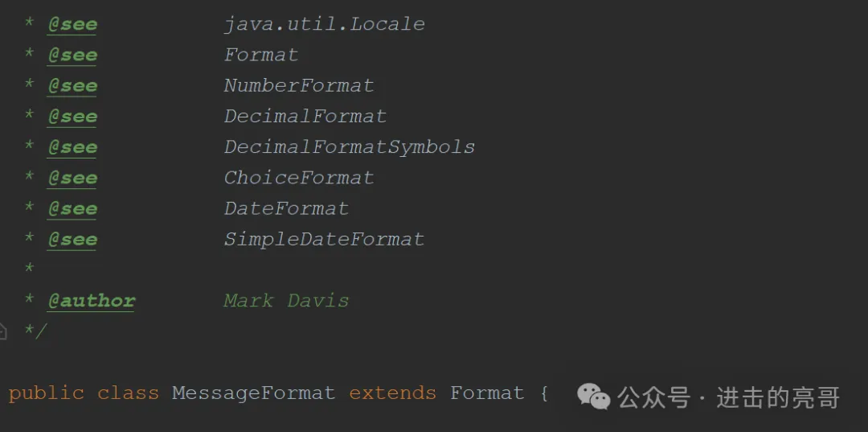Click the class keyword
The image size is (868, 432).
click(x=128, y=393)
